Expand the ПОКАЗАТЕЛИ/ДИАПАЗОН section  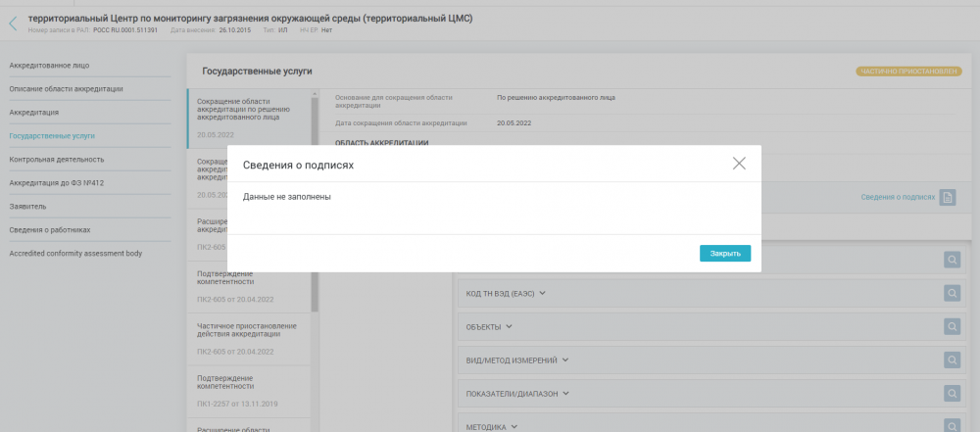(x=516, y=394)
